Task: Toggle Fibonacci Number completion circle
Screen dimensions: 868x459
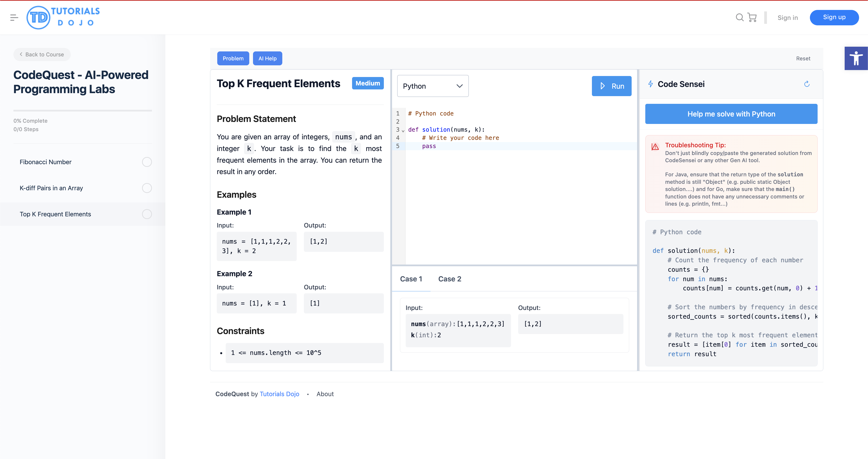Action: pos(147,162)
